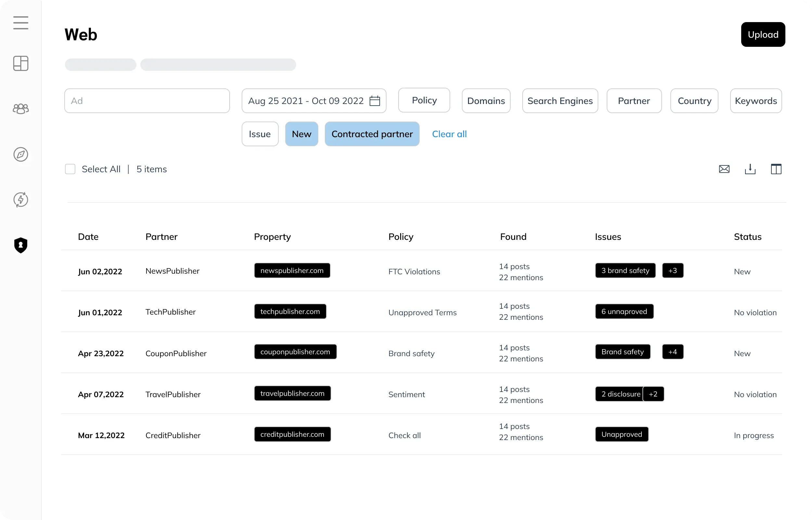Click the lightning bolt refresh sidebar icon
This screenshot has height=520, width=812.
[x=20, y=200]
